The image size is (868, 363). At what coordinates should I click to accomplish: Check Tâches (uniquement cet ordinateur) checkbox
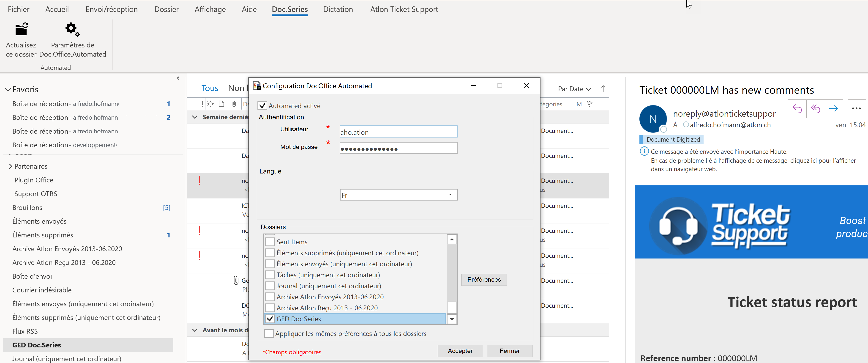click(270, 275)
